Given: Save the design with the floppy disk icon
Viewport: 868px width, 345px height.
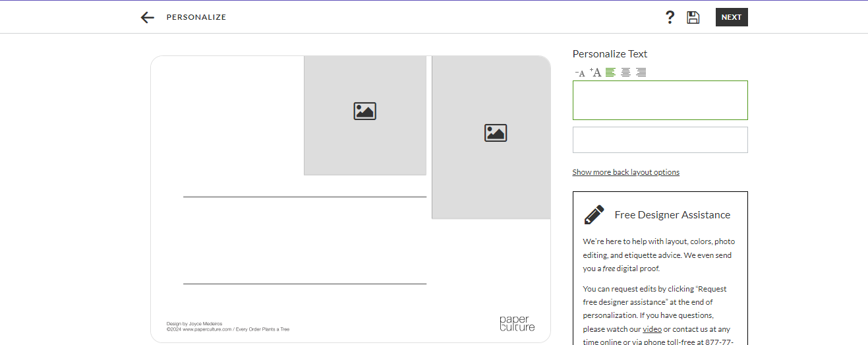Looking at the screenshot, I should pos(693,18).
